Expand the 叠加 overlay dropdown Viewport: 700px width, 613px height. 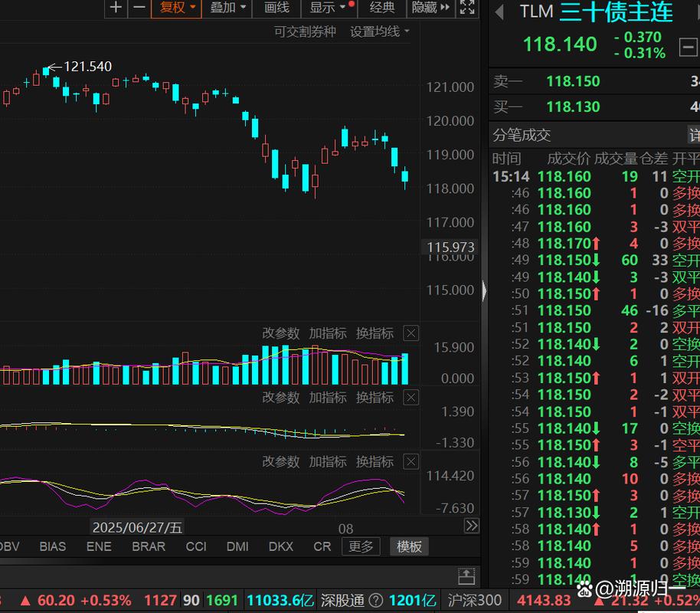[228, 8]
